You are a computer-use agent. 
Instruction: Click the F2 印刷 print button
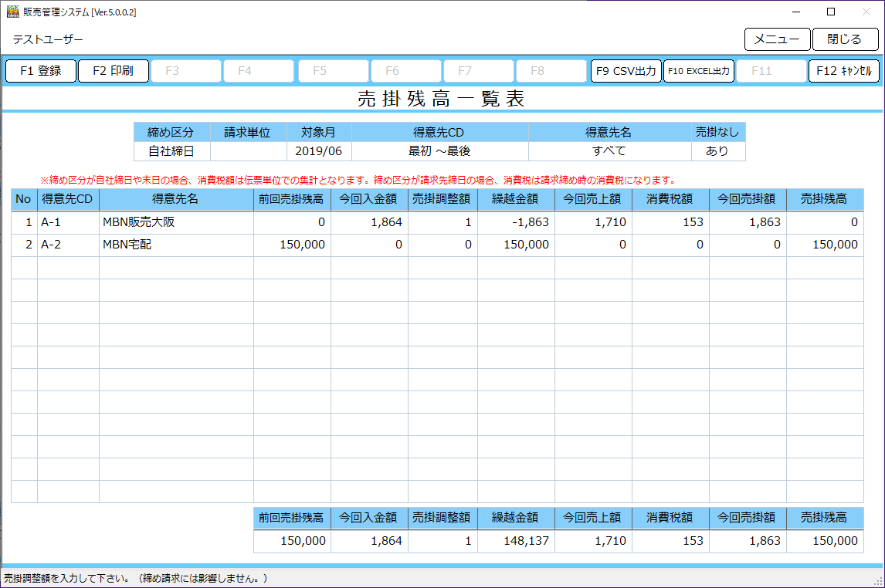pos(113,71)
